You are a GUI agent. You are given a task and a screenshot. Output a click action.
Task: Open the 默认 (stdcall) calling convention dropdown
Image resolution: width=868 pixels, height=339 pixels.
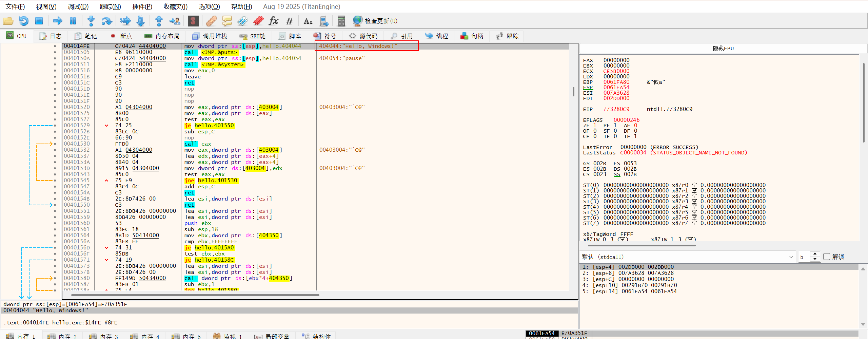(x=688, y=257)
